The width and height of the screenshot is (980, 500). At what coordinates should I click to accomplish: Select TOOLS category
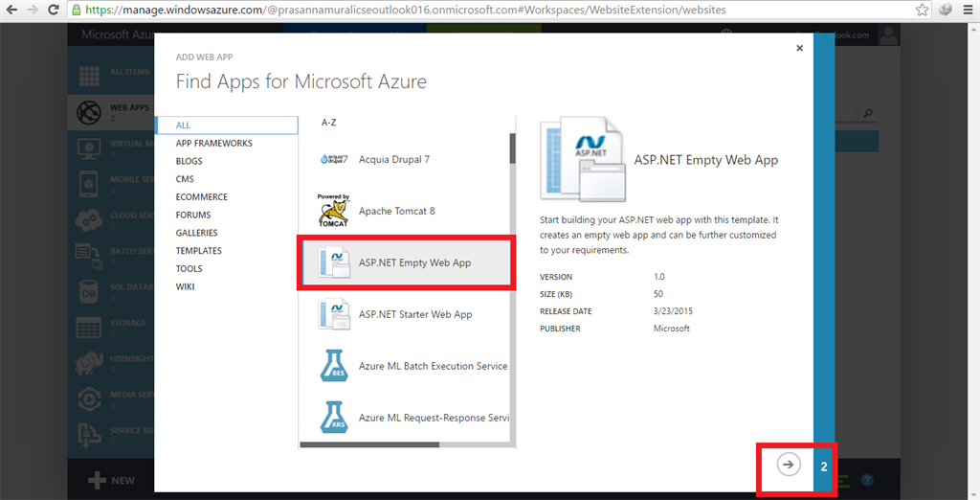189,268
